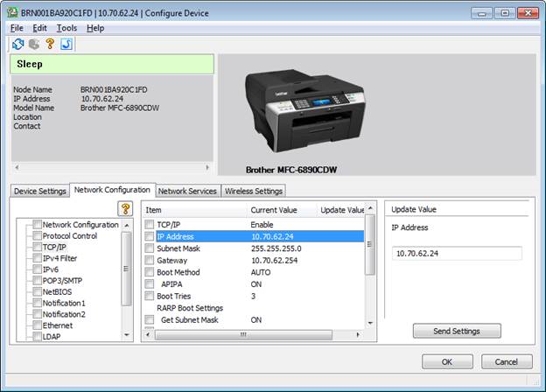Tick the Subnet Mask item checkbox
Image resolution: width=546 pixels, height=392 pixels.
click(150, 249)
